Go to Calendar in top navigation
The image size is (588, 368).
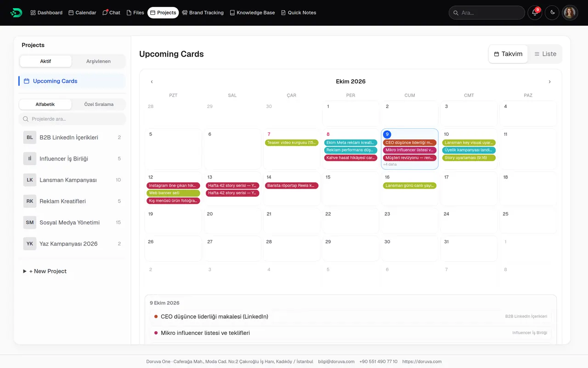[x=82, y=12]
